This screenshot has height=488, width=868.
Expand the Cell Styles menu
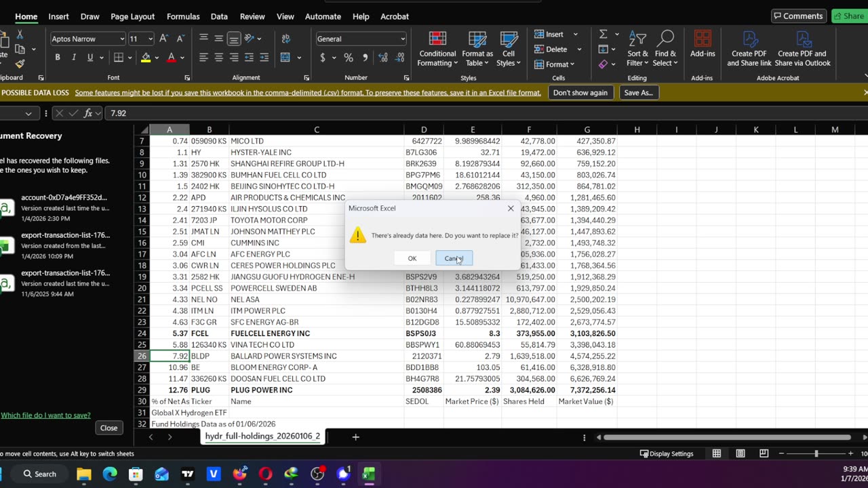[509, 49]
